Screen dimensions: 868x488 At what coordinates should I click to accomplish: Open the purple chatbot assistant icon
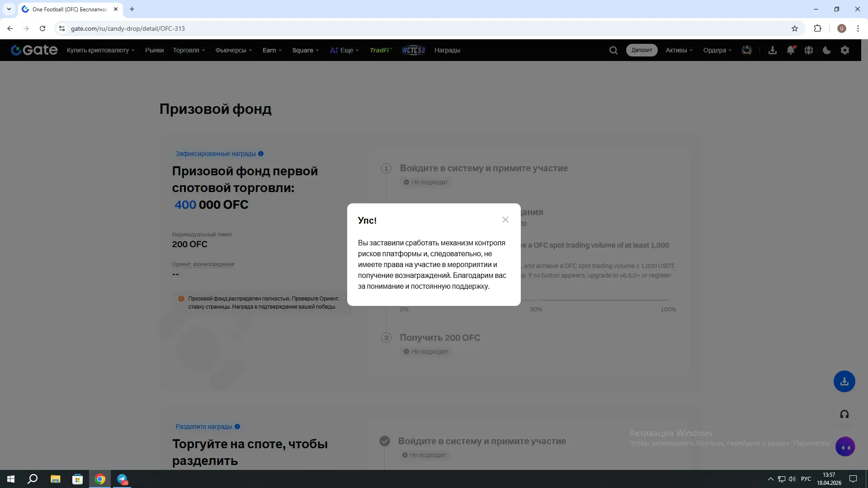coord(845,447)
